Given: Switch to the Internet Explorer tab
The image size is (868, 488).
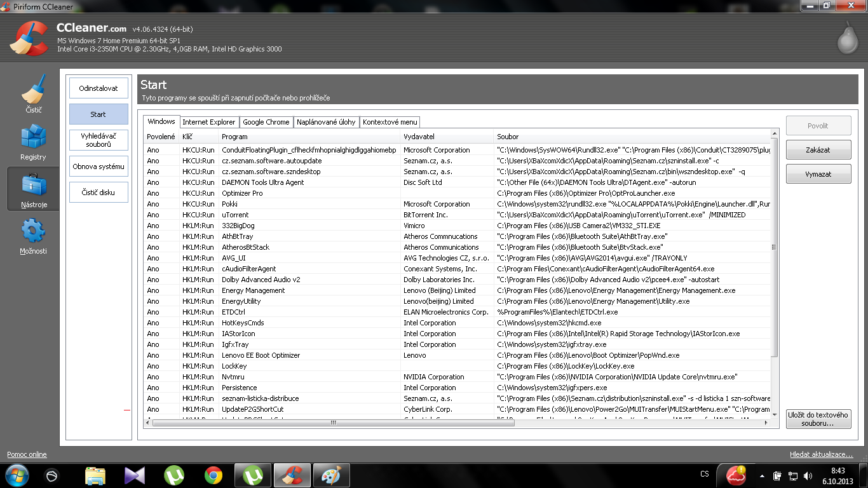Looking at the screenshot, I should [209, 122].
